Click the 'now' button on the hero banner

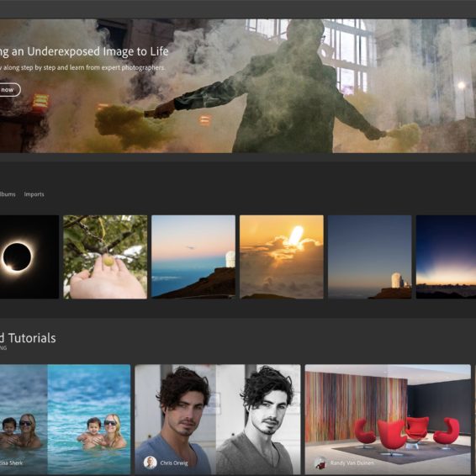(x=9, y=90)
